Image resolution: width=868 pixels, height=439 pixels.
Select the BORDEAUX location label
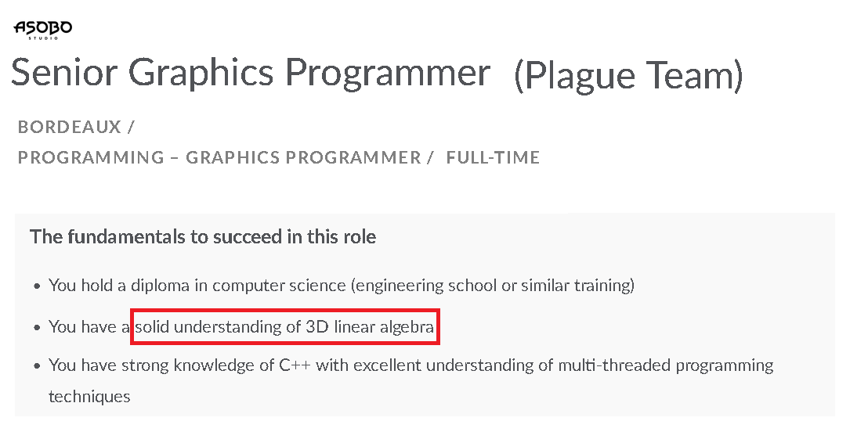[70, 127]
